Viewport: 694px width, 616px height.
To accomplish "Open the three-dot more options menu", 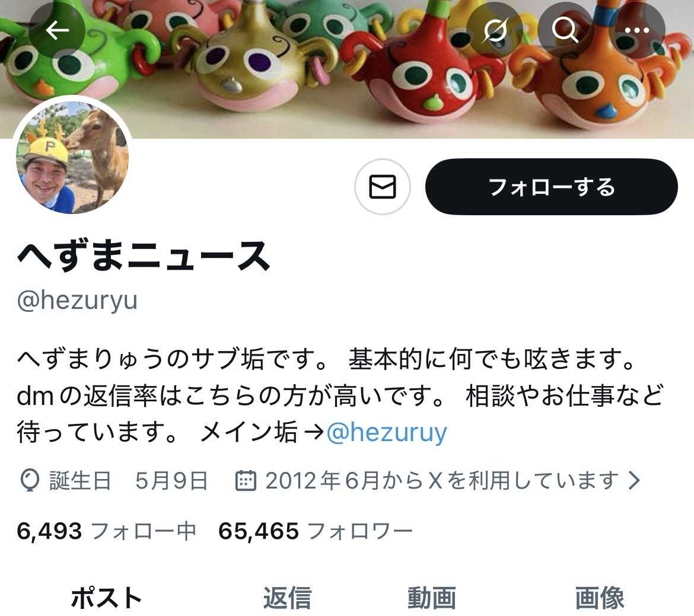I will 637,30.
